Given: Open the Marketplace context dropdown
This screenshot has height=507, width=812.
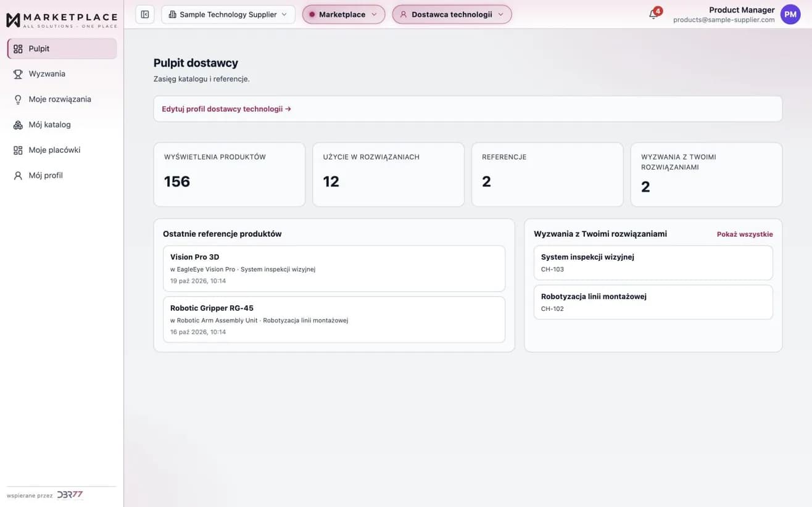Looking at the screenshot, I should point(344,14).
